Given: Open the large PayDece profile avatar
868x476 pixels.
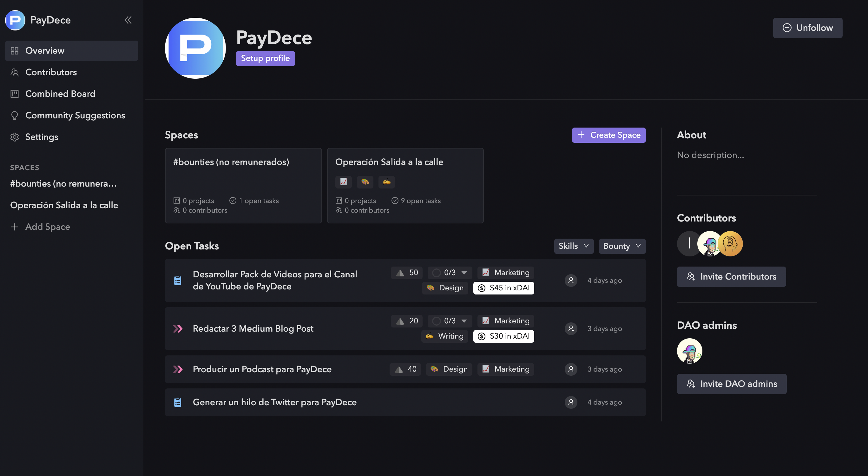Looking at the screenshot, I should 195,48.
